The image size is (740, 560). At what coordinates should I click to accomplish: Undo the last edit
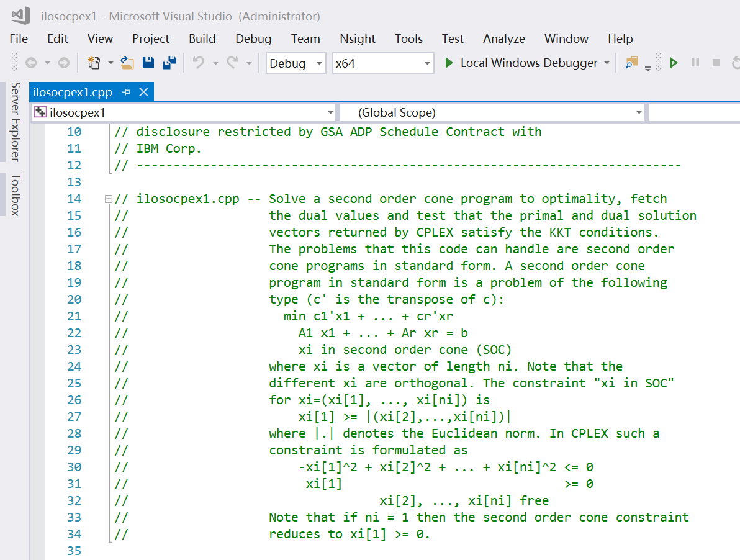(x=199, y=63)
